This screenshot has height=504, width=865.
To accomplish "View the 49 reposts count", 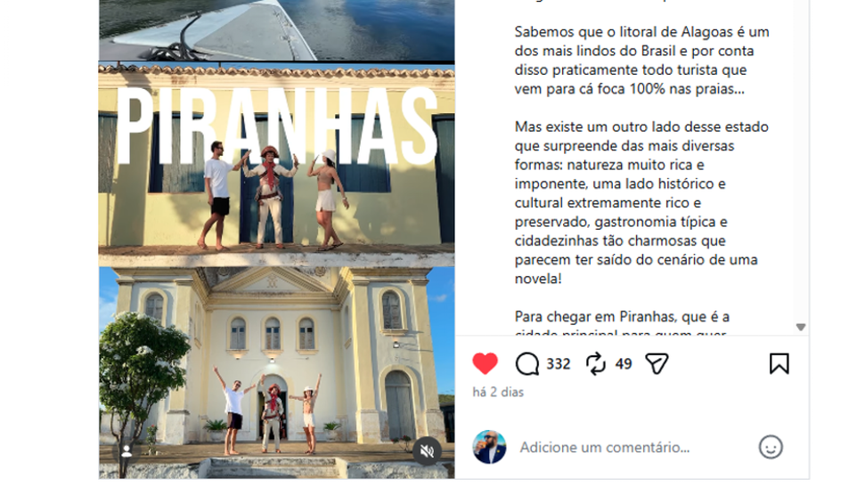I will pyautogui.click(x=624, y=364).
